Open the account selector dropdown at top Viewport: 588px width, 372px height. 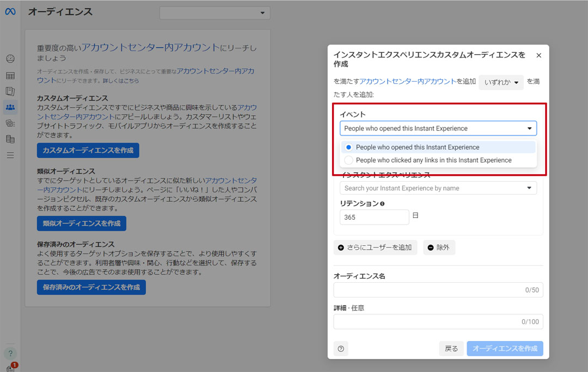pyautogui.click(x=215, y=13)
